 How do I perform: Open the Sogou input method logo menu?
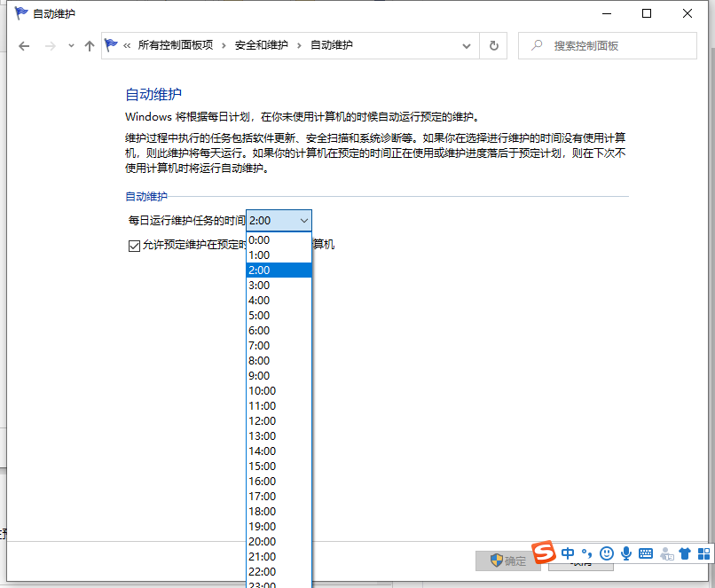click(x=543, y=553)
